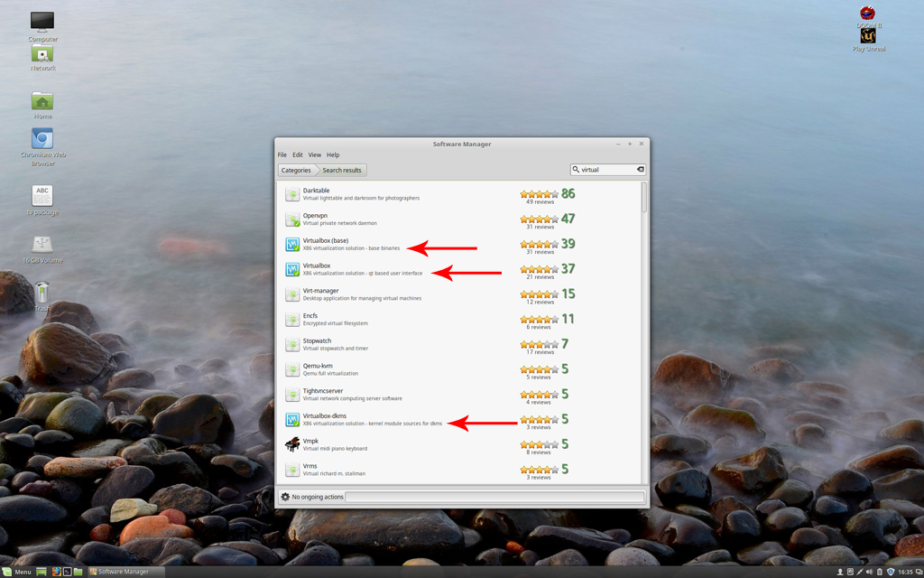Image resolution: width=924 pixels, height=578 pixels.
Task: Open the file manager from the panel
Action: (x=78, y=572)
